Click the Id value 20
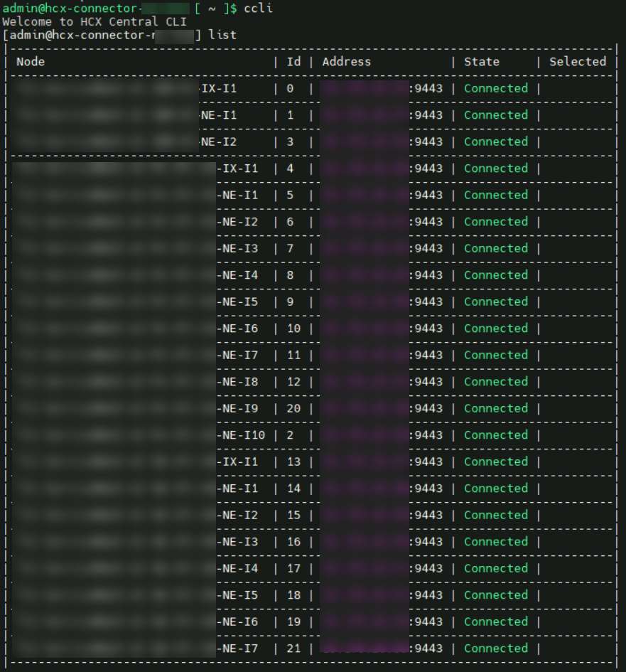The height and width of the screenshot is (672, 626). click(293, 409)
